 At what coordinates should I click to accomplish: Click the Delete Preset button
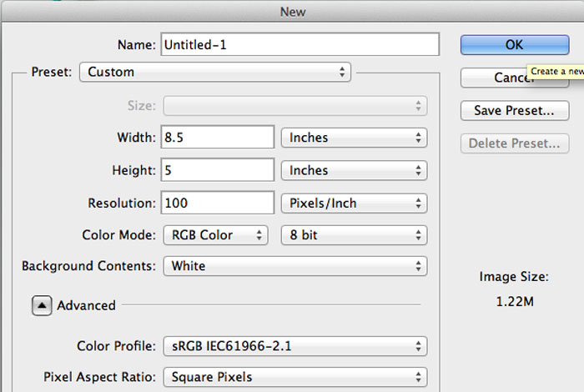point(515,143)
